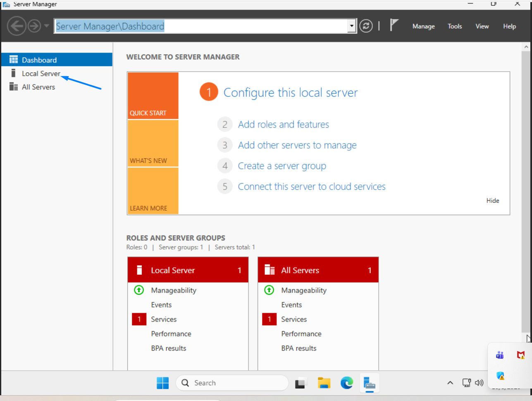Open Task View on the taskbar
Viewport: 532px width, 401px height.
301,383
